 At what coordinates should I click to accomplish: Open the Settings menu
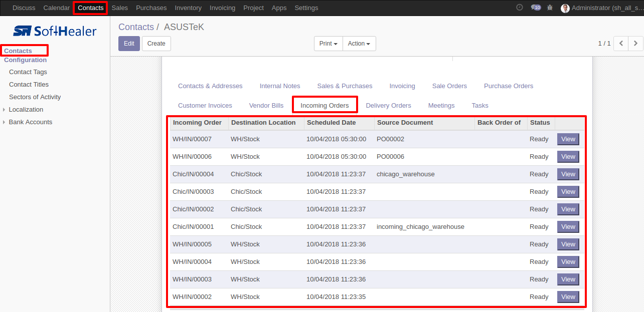[x=306, y=8]
